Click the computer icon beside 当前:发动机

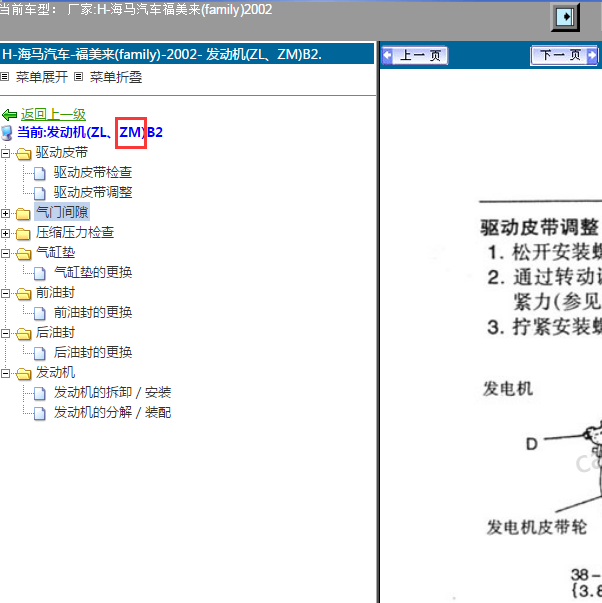pyautogui.click(x=7, y=133)
